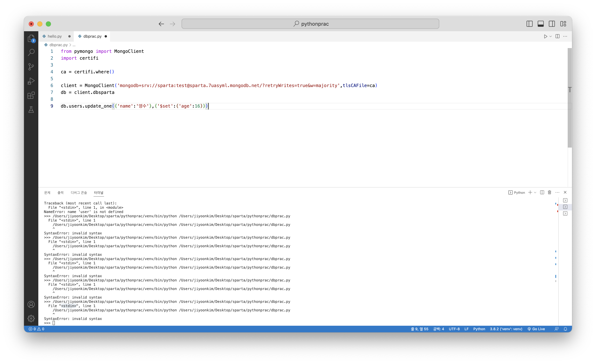Open the 디버그 콘솔 panel tab
Screen dimensions: 596x364
(x=79, y=192)
